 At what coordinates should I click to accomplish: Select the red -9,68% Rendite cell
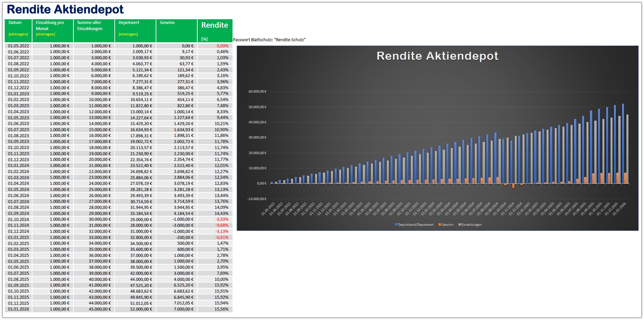pyautogui.click(x=215, y=225)
